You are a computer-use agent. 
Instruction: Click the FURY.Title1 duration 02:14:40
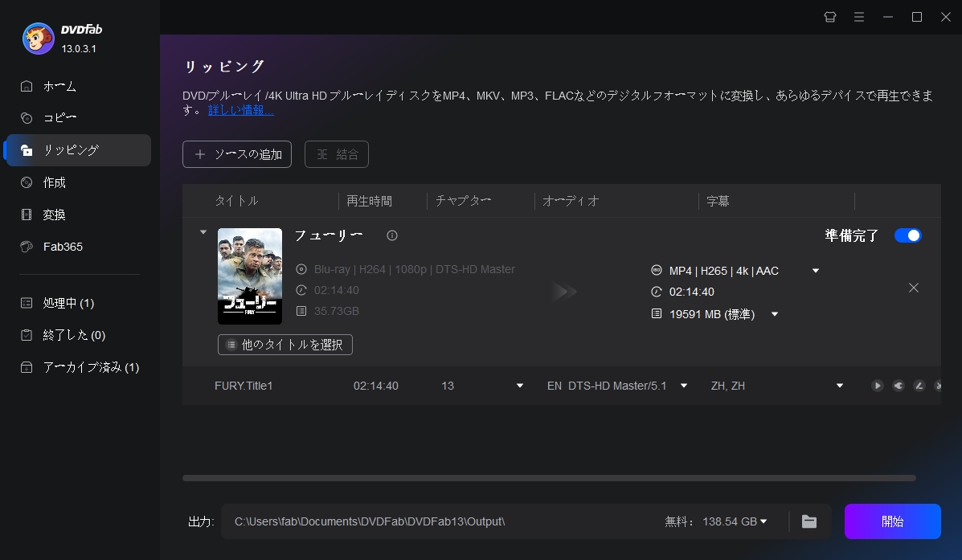pyautogui.click(x=375, y=386)
